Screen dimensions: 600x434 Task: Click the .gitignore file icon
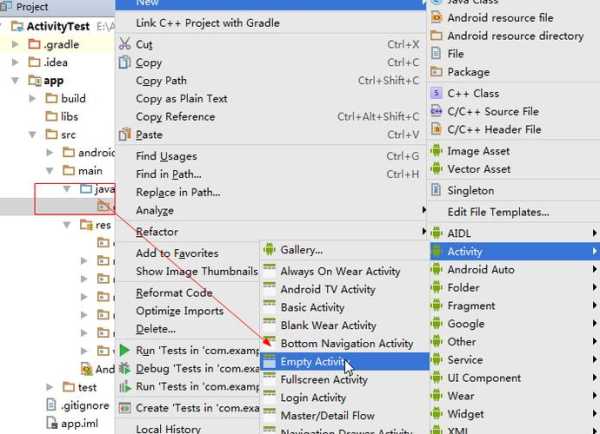[51, 405]
